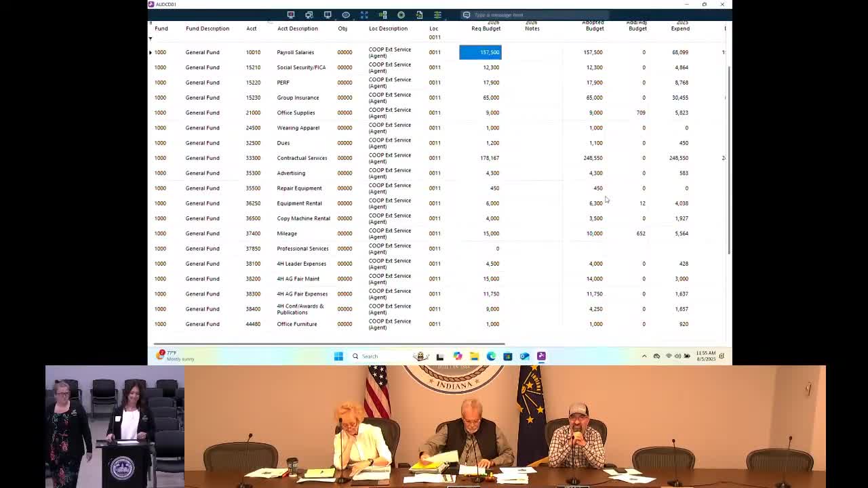The image size is (868, 488).
Task: Select the Social Security/FICA row description
Action: [301, 67]
